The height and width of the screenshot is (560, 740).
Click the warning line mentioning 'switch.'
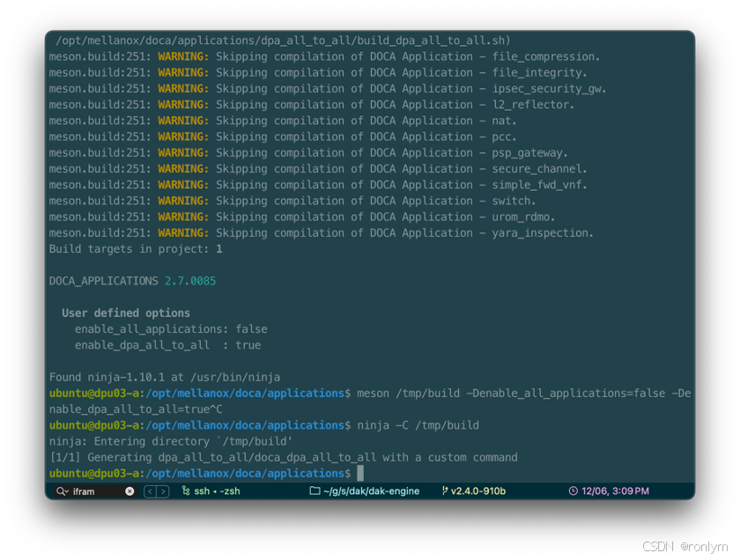(292, 201)
